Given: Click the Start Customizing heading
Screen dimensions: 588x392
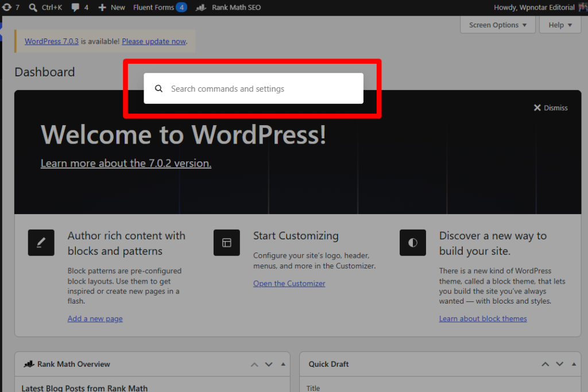Looking at the screenshot, I should tap(296, 236).
